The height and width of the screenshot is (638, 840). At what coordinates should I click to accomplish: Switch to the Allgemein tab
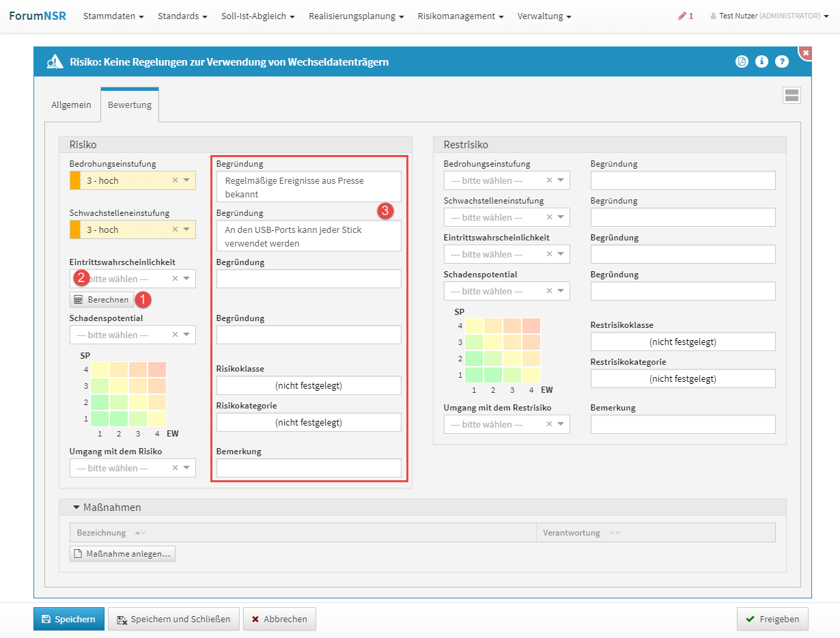71,105
